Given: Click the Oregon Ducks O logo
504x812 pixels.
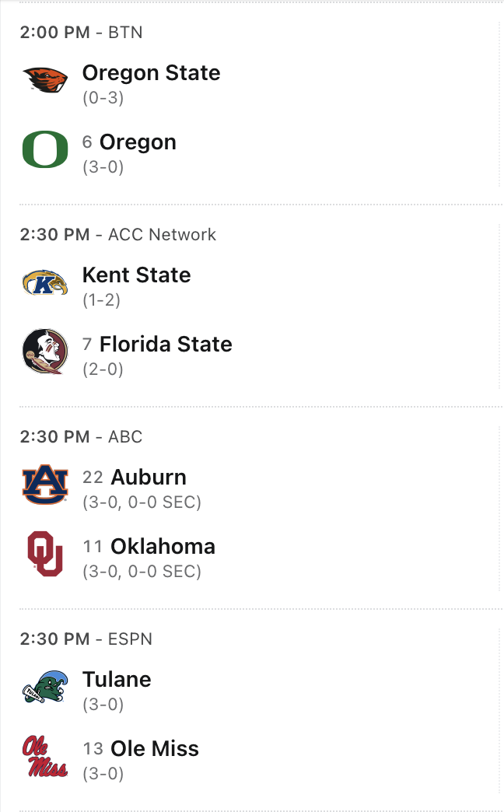Looking at the screenshot, I should 45,149.
